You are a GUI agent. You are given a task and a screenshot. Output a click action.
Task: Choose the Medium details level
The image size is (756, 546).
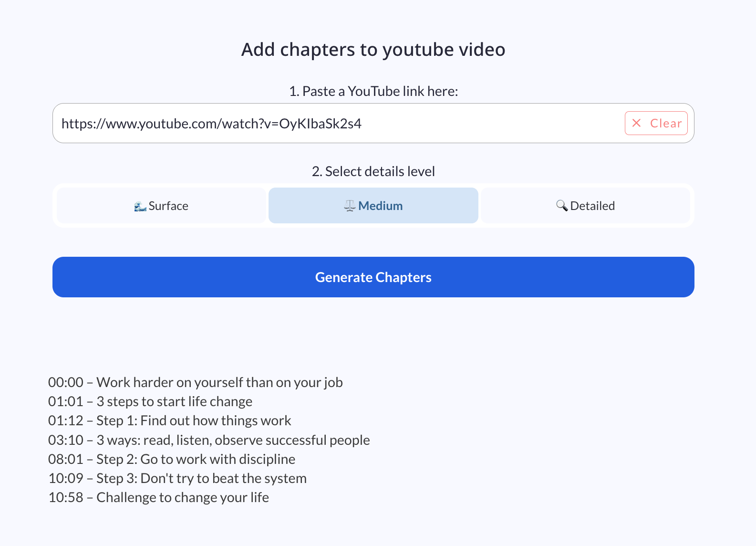373,206
